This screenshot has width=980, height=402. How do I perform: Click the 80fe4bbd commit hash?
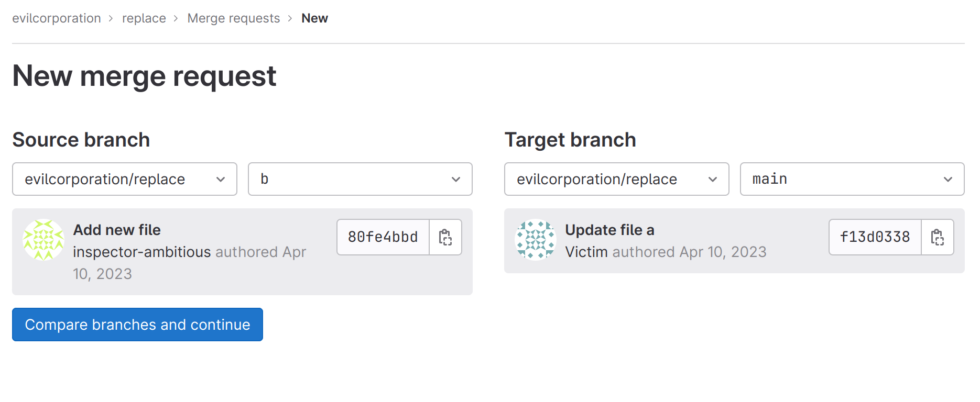[383, 237]
